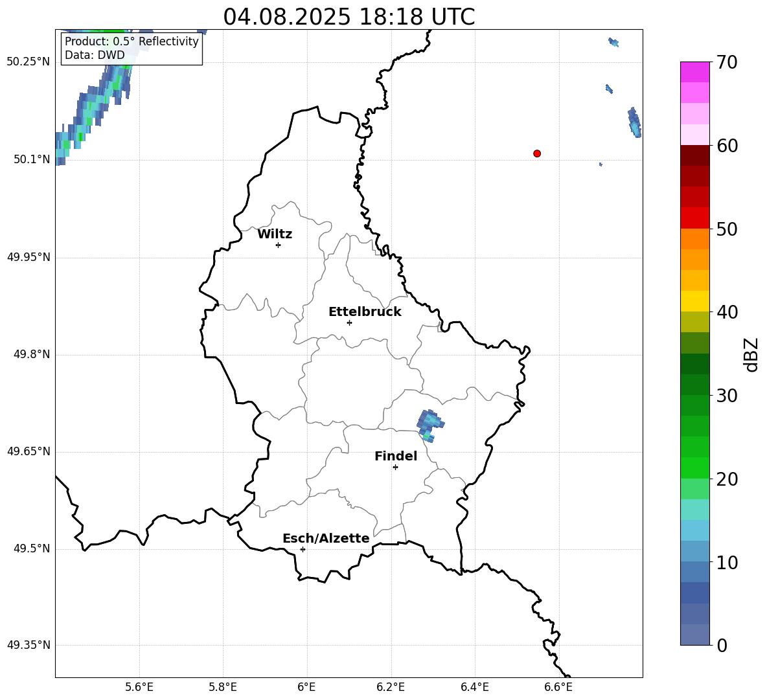Click the 50 tick on the colorbar

pyautogui.click(x=727, y=229)
